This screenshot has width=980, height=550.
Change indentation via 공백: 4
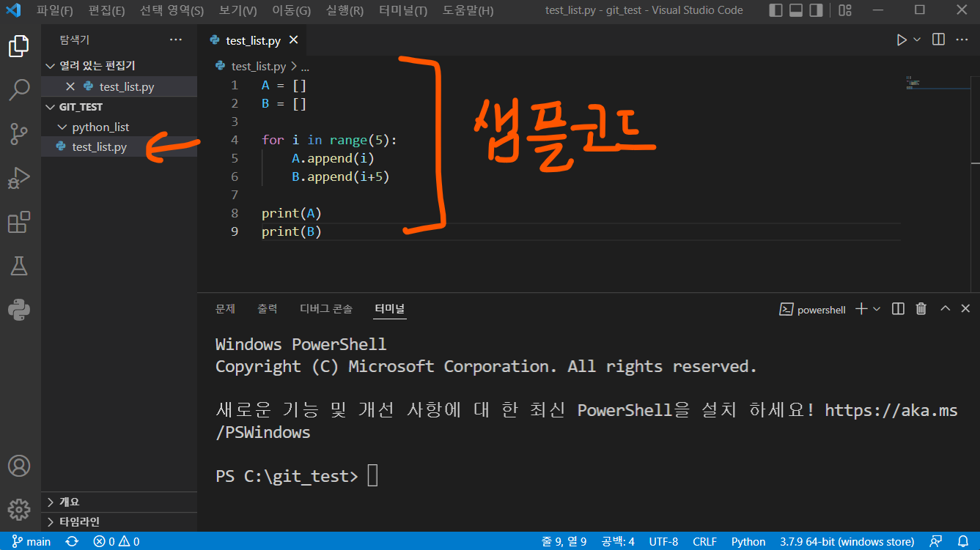618,541
